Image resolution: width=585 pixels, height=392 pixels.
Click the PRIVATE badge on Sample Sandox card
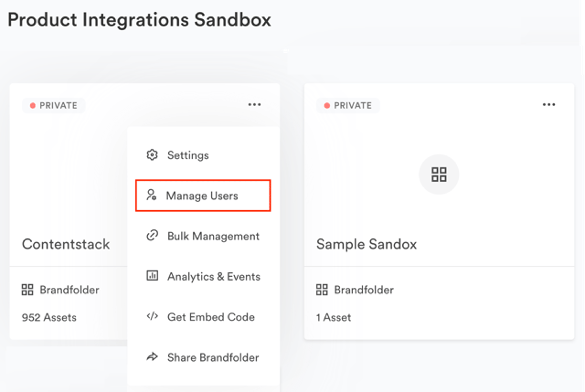click(x=348, y=106)
